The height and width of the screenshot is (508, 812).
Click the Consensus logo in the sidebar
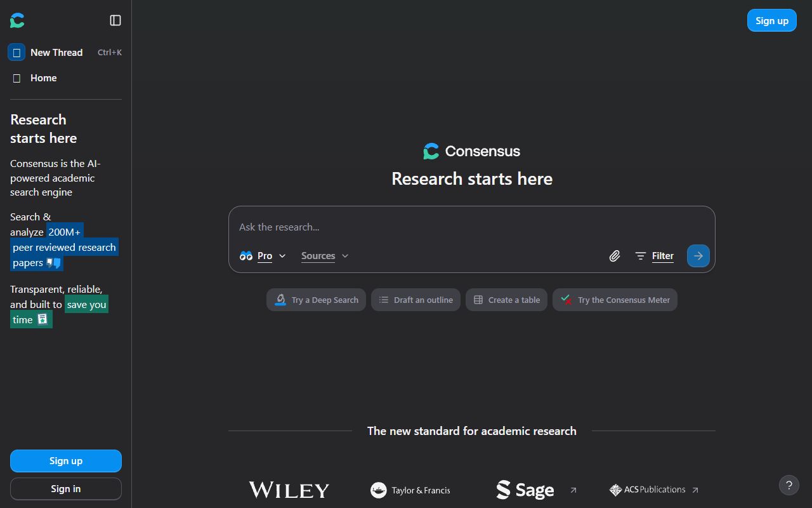16,20
